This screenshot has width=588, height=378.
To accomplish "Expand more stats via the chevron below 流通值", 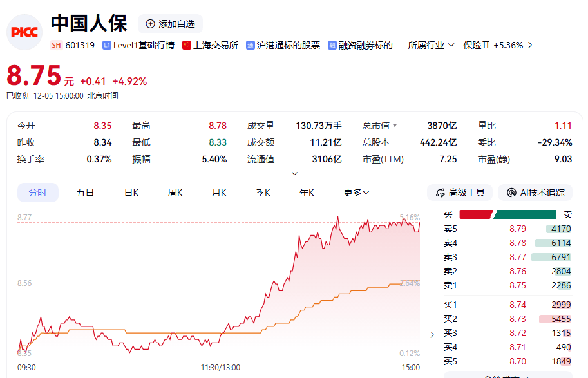I will pyautogui.click(x=295, y=173).
